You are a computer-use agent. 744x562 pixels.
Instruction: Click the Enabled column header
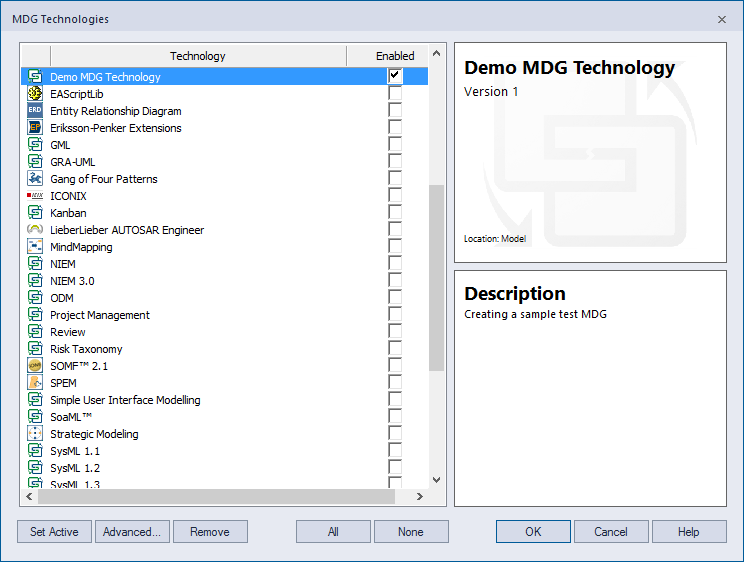[395, 56]
